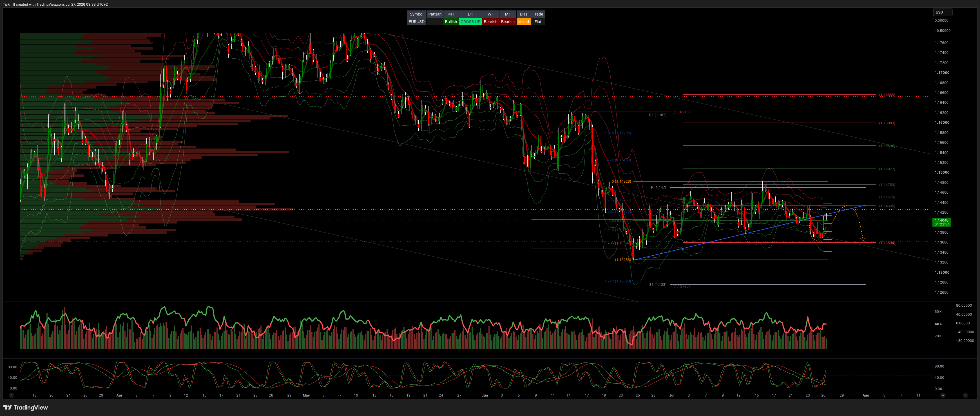Click the P (1.147) pivot label

point(658,187)
